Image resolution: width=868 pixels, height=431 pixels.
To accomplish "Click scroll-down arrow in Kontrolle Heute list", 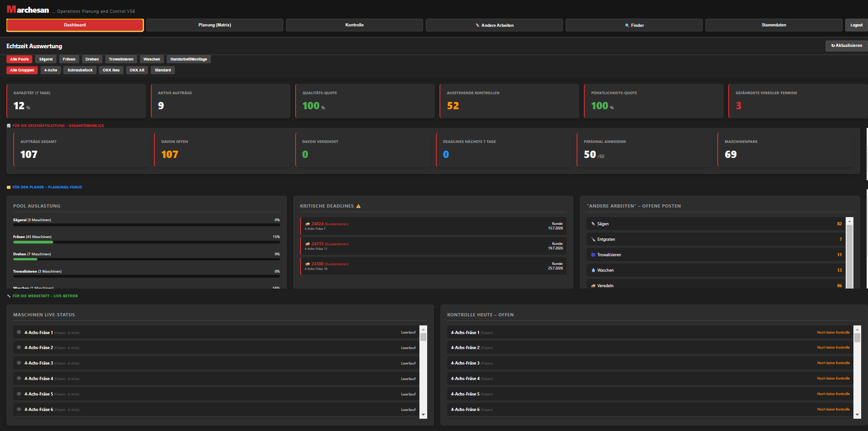I will click(x=858, y=415).
